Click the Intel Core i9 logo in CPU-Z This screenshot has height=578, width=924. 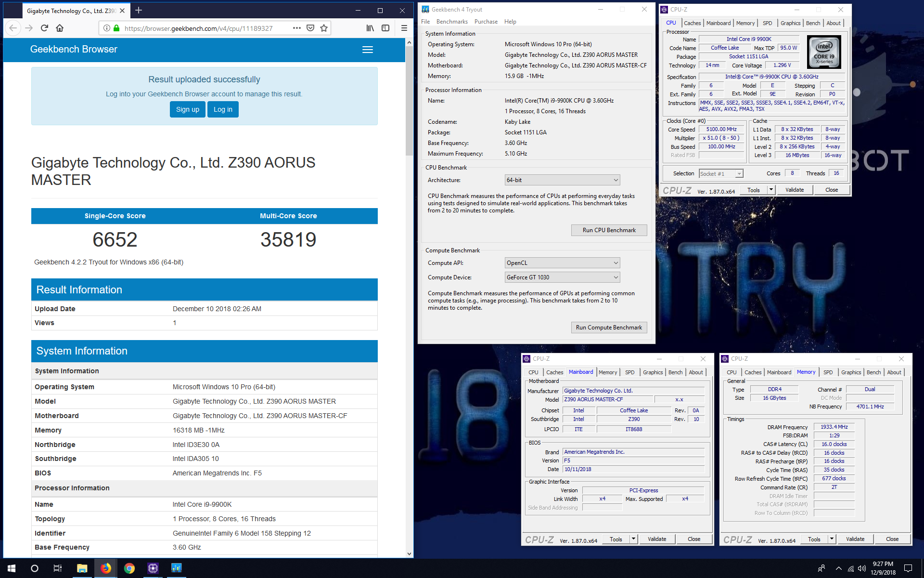pyautogui.click(x=824, y=52)
